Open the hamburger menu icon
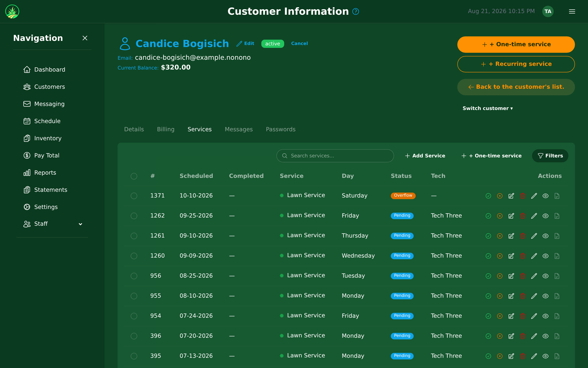Screen dimensions: 588x368 coord(572,11)
